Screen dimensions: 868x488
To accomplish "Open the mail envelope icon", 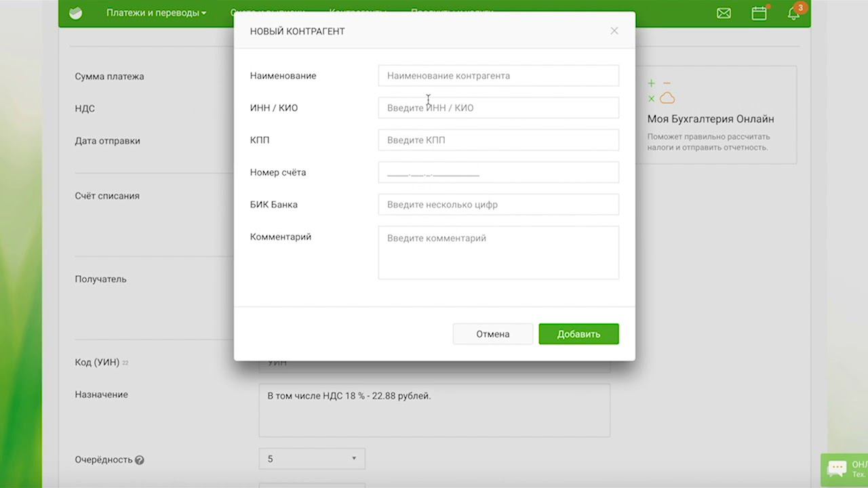I will tap(724, 13).
